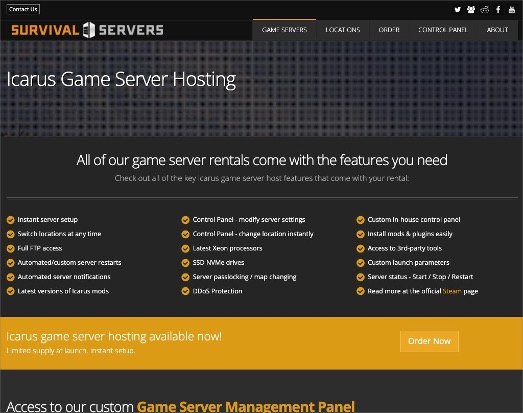Image resolution: width=523 pixels, height=413 pixels.
Task: Click 'All of our game server rentals' heading
Action: (x=262, y=160)
